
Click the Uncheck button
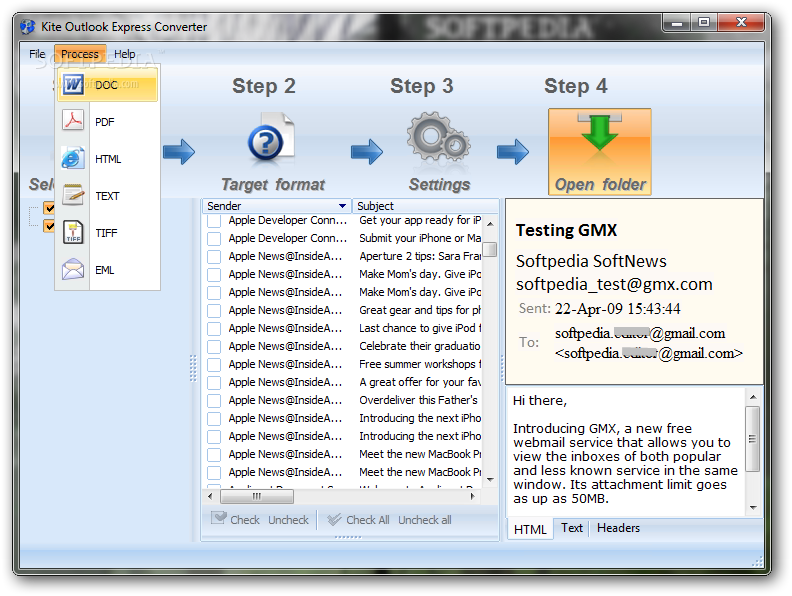(x=288, y=520)
